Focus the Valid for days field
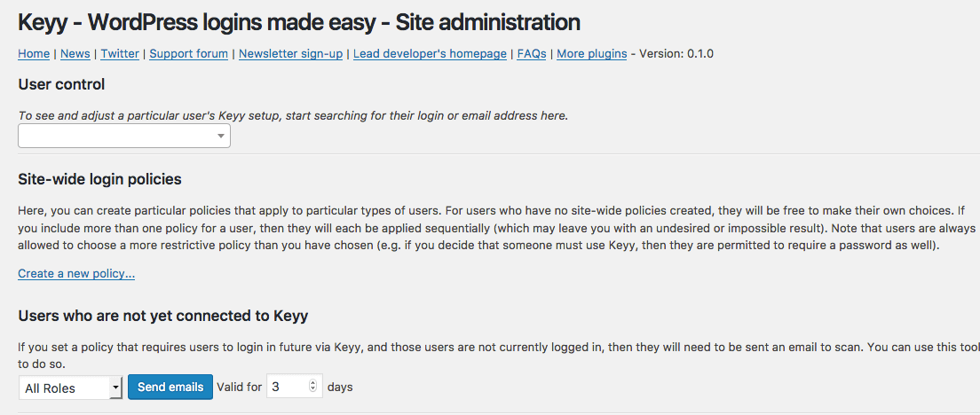The height and width of the screenshot is (415, 980). pyautogui.click(x=295, y=387)
